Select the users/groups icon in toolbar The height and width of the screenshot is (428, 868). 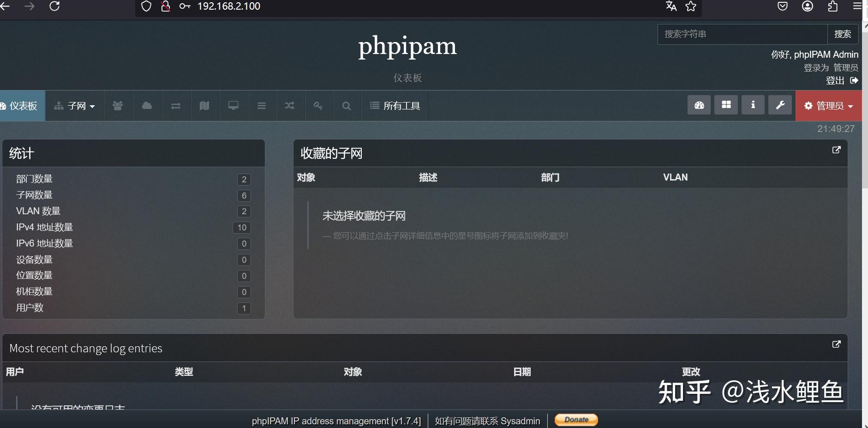[x=118, y=106]
